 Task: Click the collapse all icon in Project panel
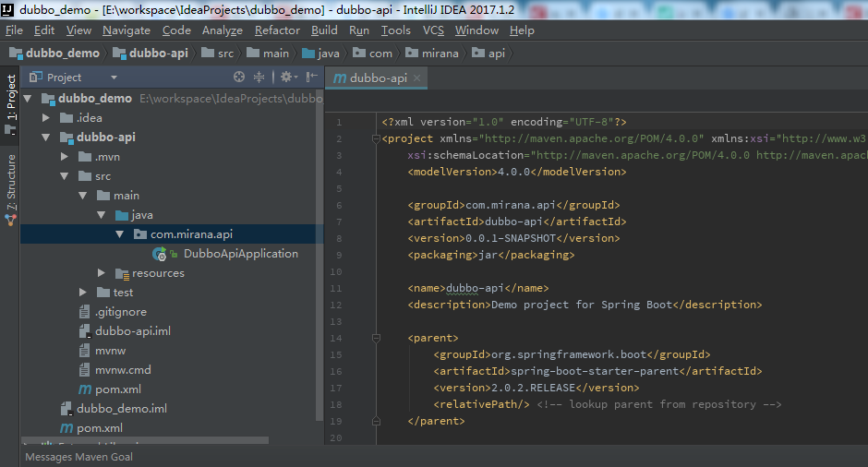[x=259, y=77]
